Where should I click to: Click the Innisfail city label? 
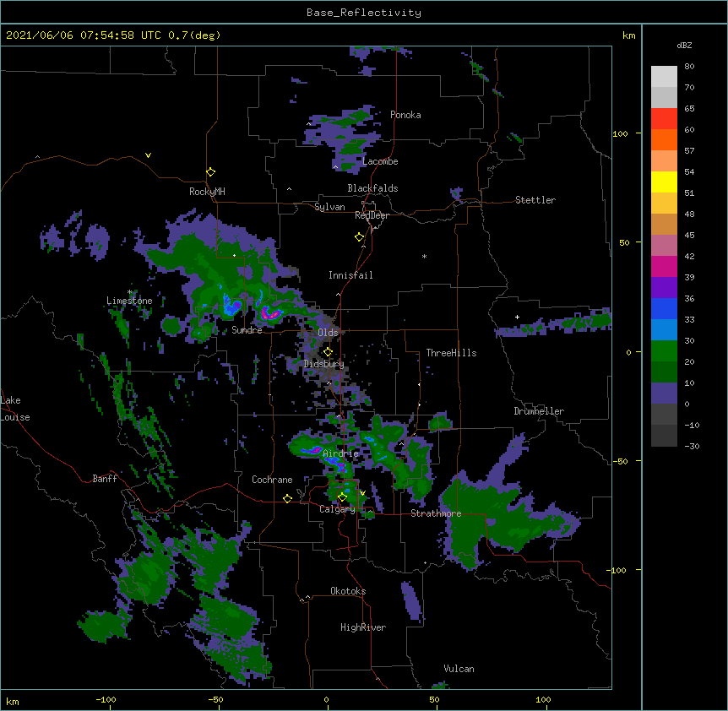(x=350, y=275)
